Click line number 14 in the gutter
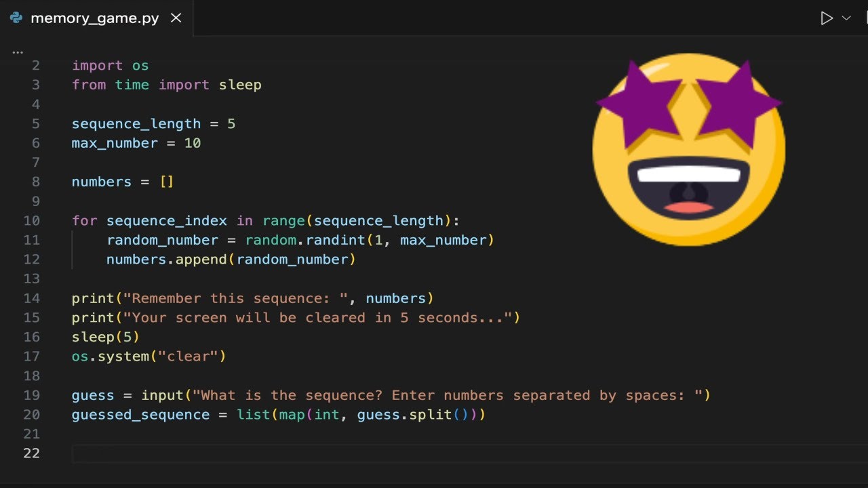This screenshot has height=488, width=868. click(31, 298)
